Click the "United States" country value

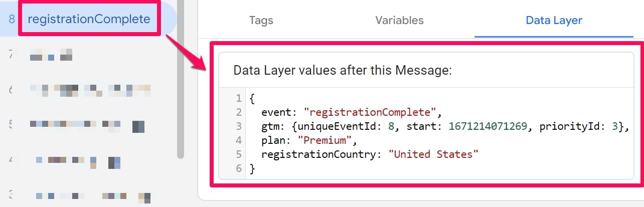434,154
